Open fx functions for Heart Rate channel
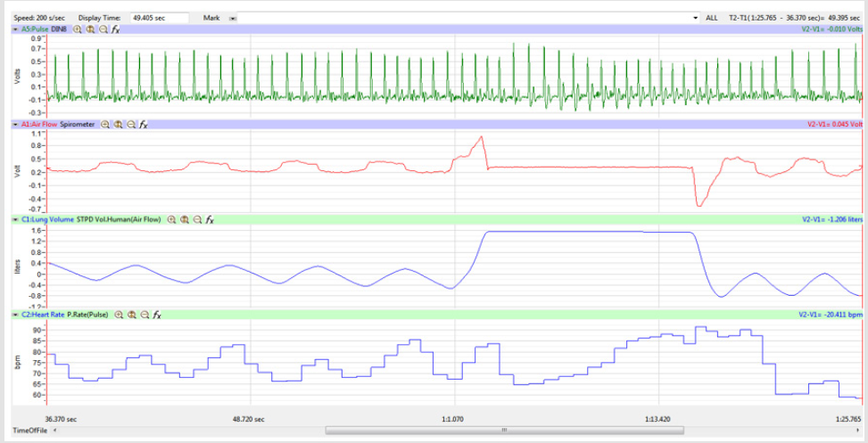Image resolution: width=868 pixels, height=443 pixels. click(x=156, y=315)
